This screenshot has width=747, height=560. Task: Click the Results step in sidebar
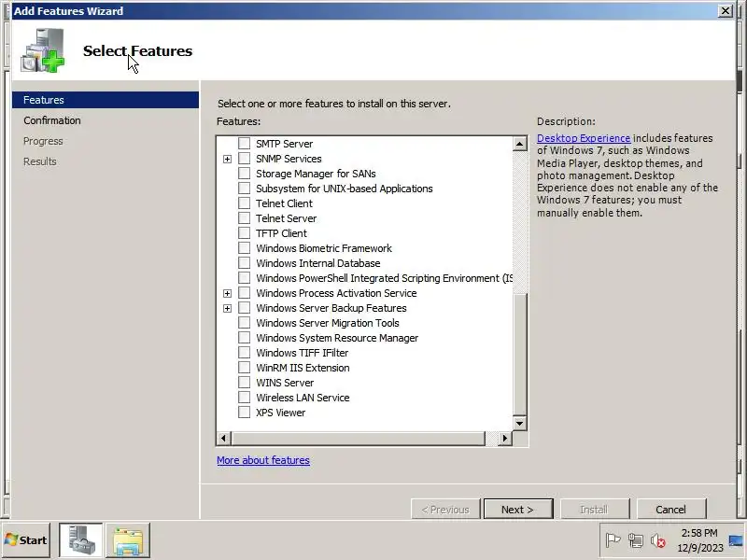(x=40, y=161)
